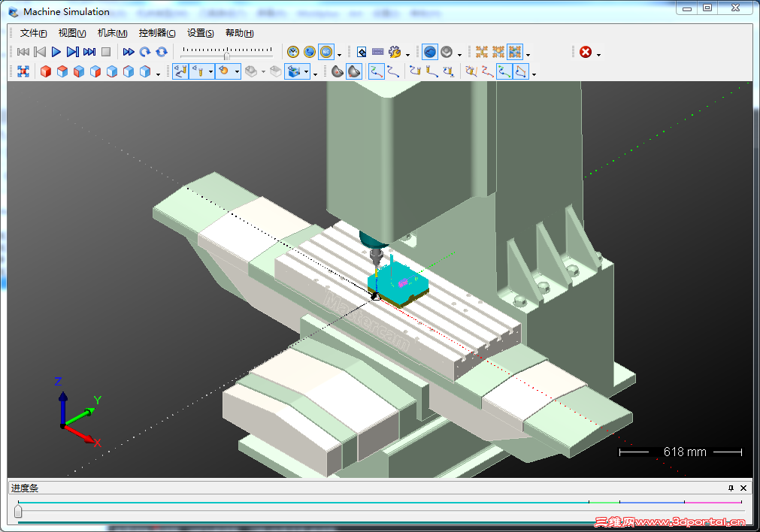Image resolution: width=760 pixels, height=532 pixels.
Task: Toggle the blue sphere focus button
Action: (x=430, y=52)
